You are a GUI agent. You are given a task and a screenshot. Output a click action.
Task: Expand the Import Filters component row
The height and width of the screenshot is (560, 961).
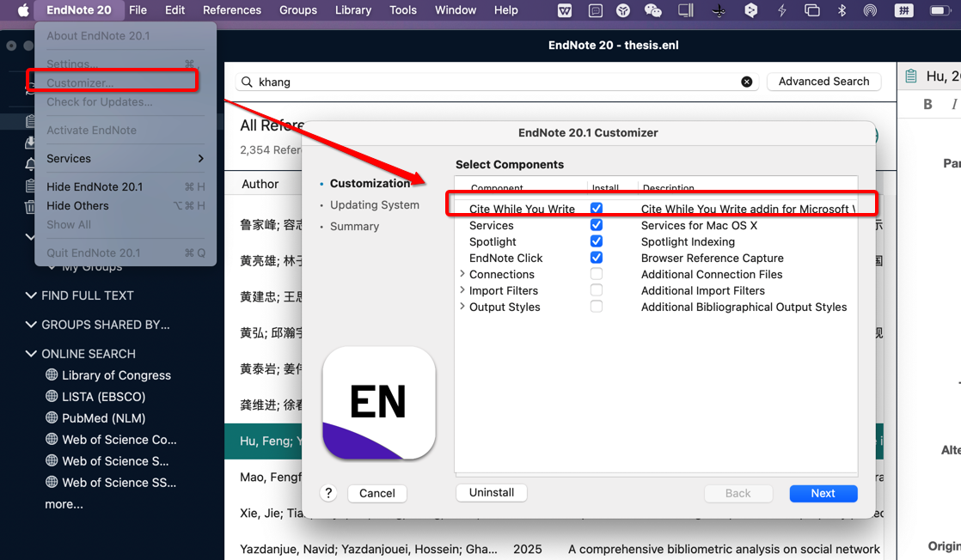pos(462,289)
